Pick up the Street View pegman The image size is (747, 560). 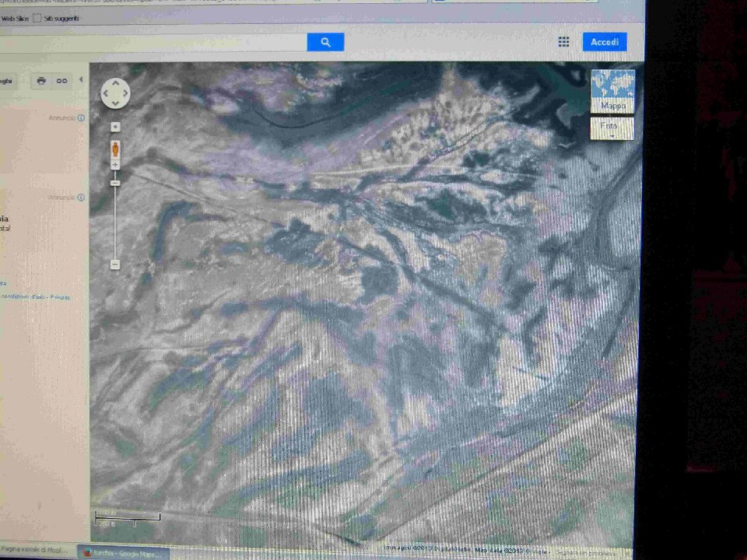point(115,149)
